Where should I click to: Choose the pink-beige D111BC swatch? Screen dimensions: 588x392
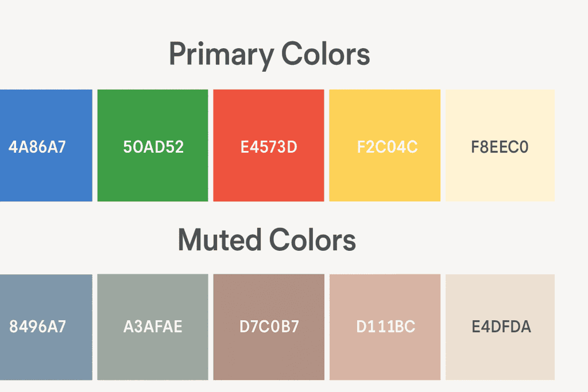pyautogui.click(x=385, y=327)
